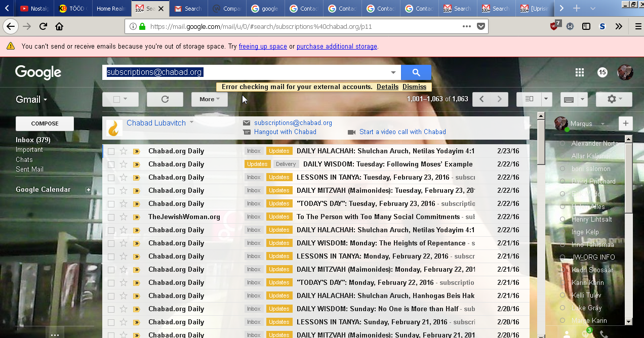Add a calendar with Google Calendar plus
The height and width of the screenshot is (338, 644).
(89, 190)
